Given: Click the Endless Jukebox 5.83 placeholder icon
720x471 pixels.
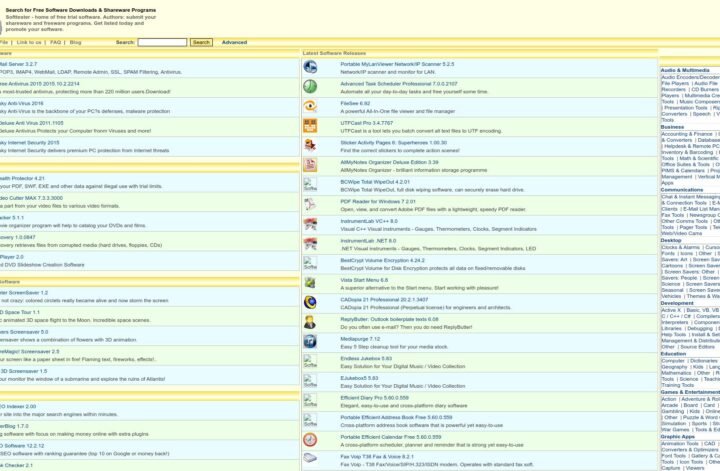Looking at the screenshot, I should (x=310, y=361).
